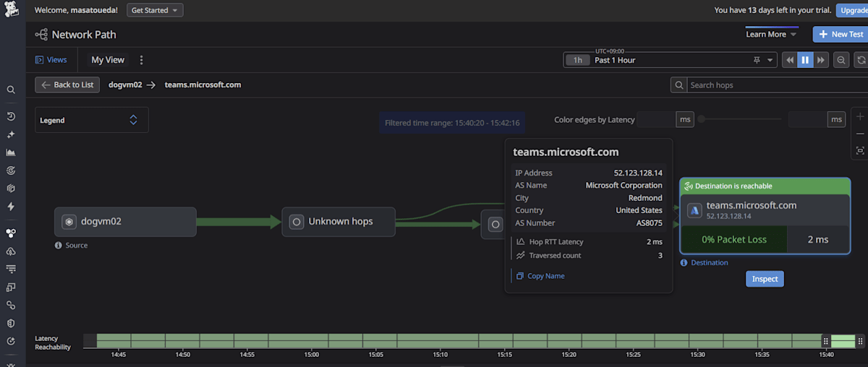Select the My View tab
Screen dimensions: 868x367
[x=108, y=60]
